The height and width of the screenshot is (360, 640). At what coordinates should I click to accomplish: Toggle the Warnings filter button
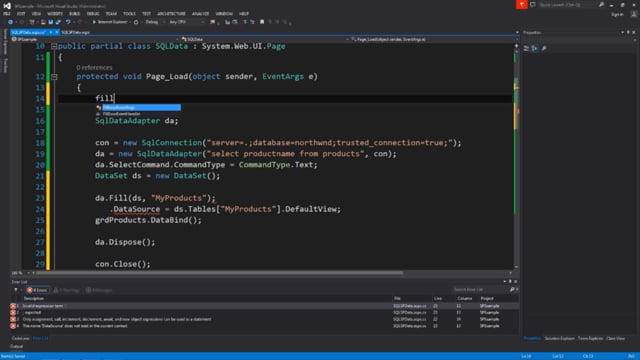(67, 290)
